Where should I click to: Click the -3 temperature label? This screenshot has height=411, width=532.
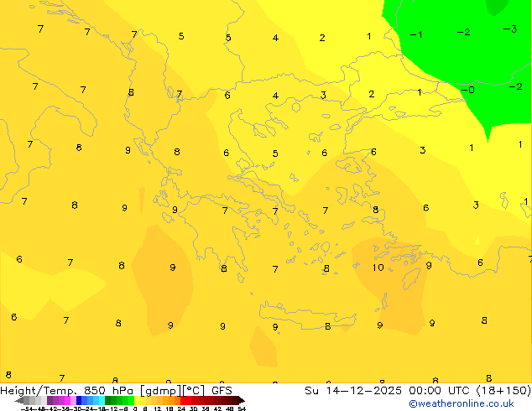click(x=510, y=29)
